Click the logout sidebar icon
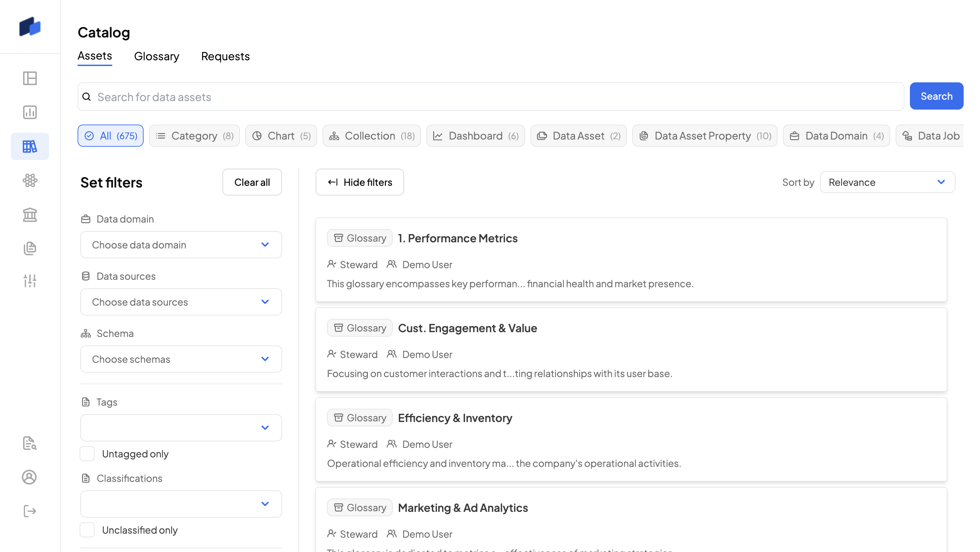The image size is (980, 552). 30,511
